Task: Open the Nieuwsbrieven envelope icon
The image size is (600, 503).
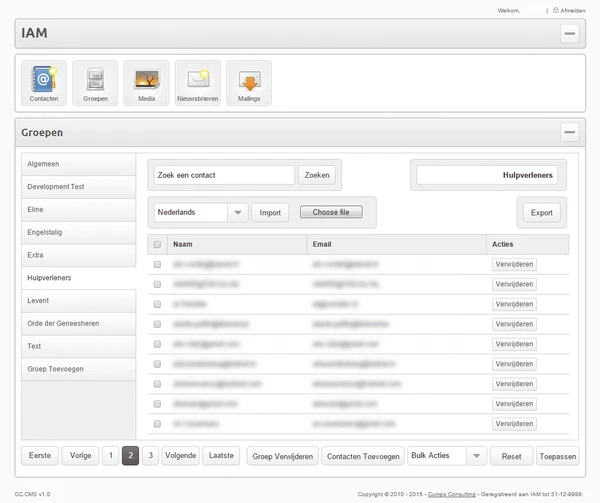Action: [x=197, y=83]
